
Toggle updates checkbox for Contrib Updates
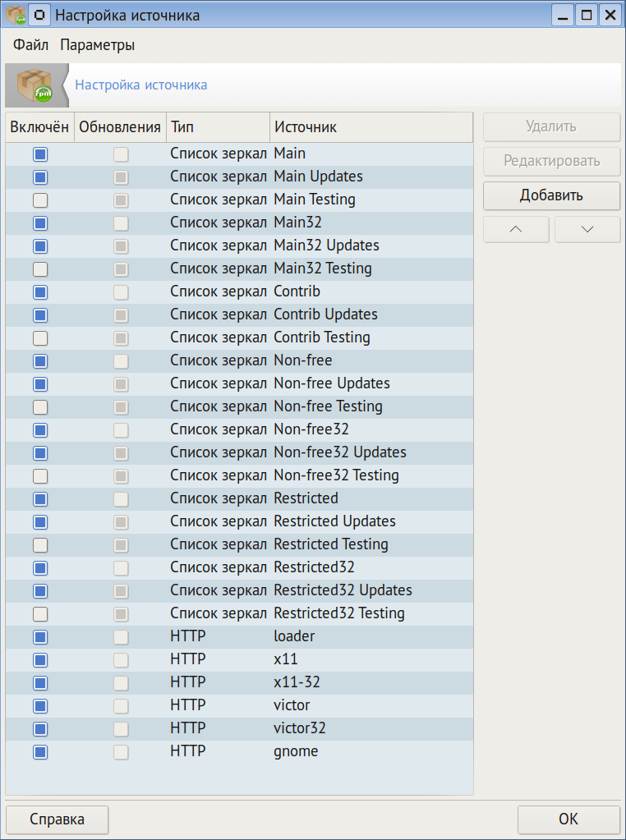coord(121,315)
